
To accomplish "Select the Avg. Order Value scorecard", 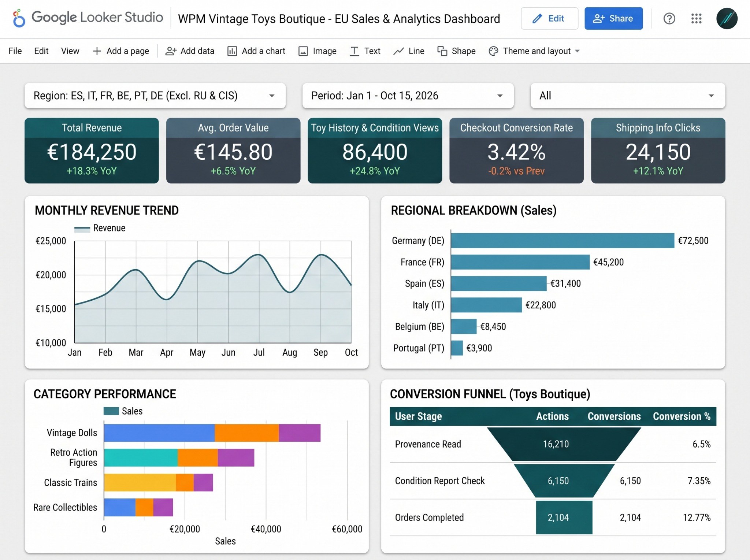I will point(233,151).
